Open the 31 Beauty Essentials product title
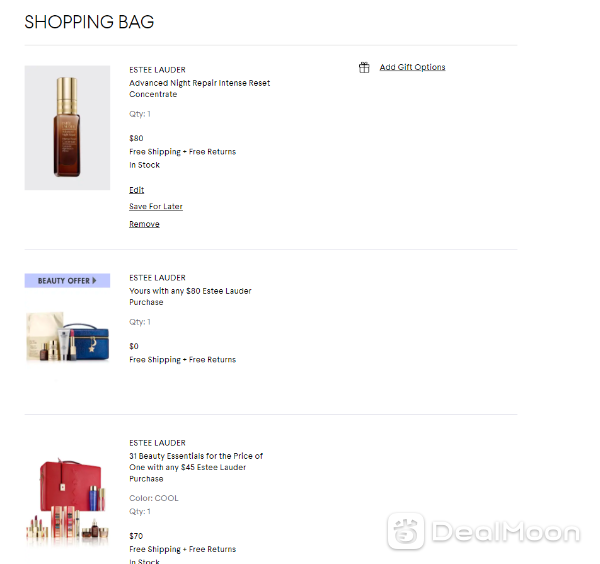 [196, 467]
